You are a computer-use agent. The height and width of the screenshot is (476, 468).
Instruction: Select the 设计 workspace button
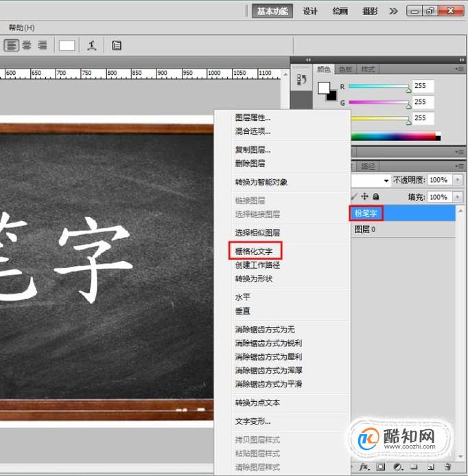pyautogui.click(x=310, y=12)
